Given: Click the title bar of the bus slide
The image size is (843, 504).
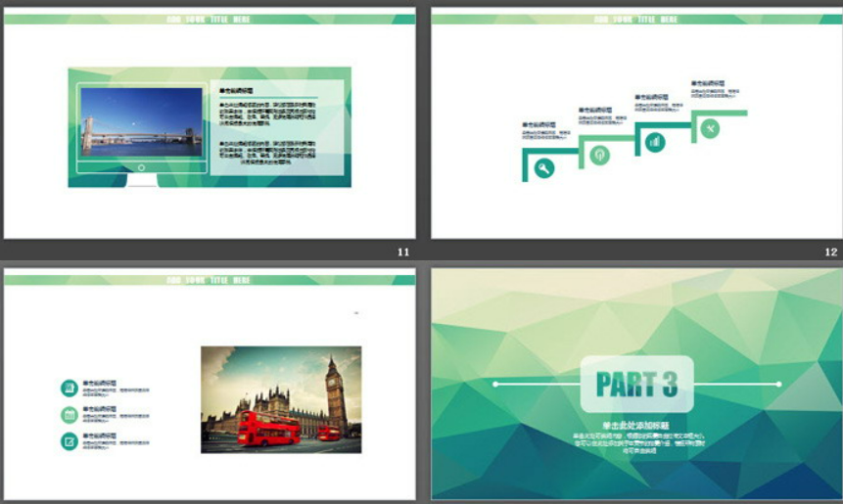Looking at the screenshot, I should (209, 280).
